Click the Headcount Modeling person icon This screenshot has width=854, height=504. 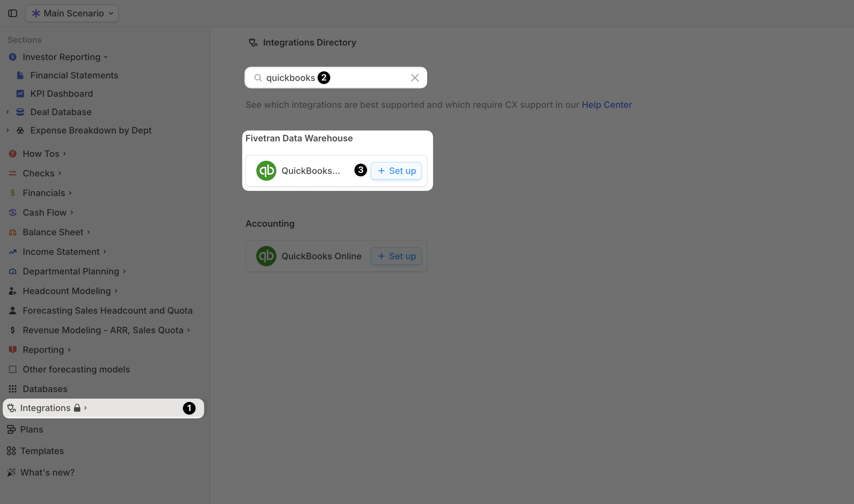[12, 291]
